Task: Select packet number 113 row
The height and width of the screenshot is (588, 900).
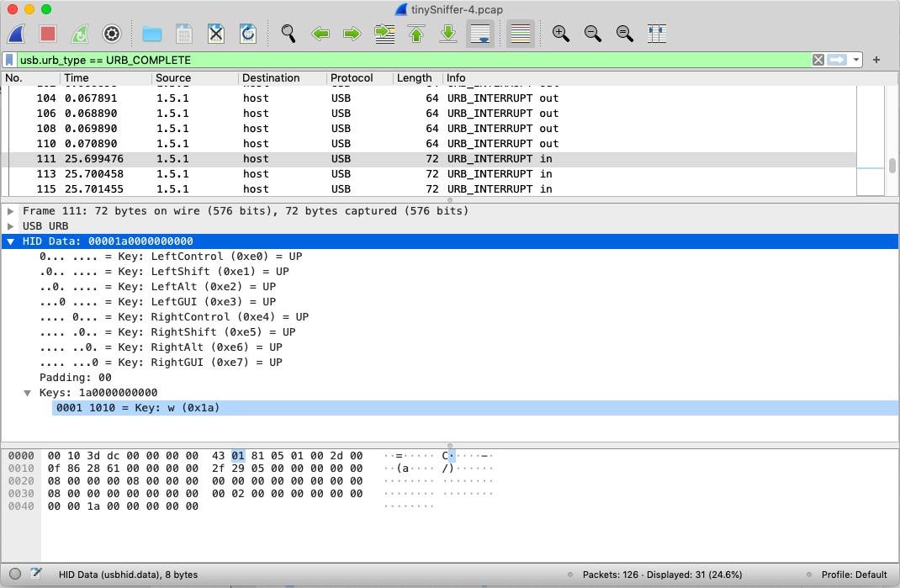Action: point(336,174)
